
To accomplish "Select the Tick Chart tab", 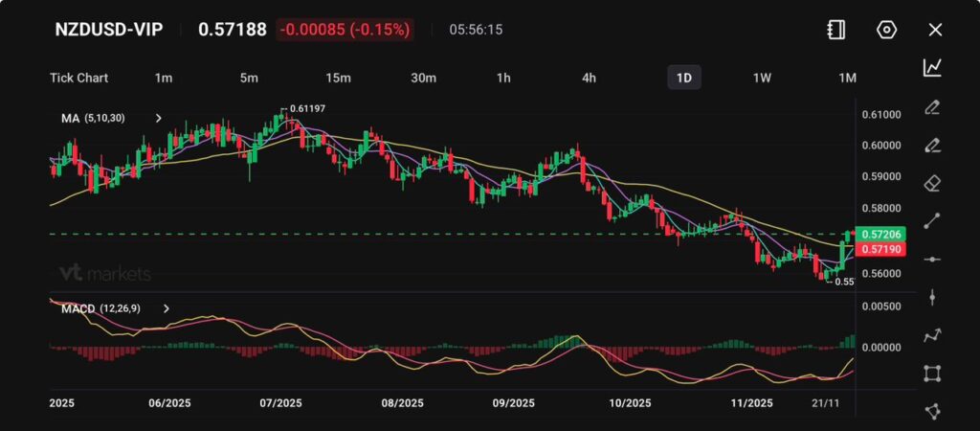I will pos(78,78).
